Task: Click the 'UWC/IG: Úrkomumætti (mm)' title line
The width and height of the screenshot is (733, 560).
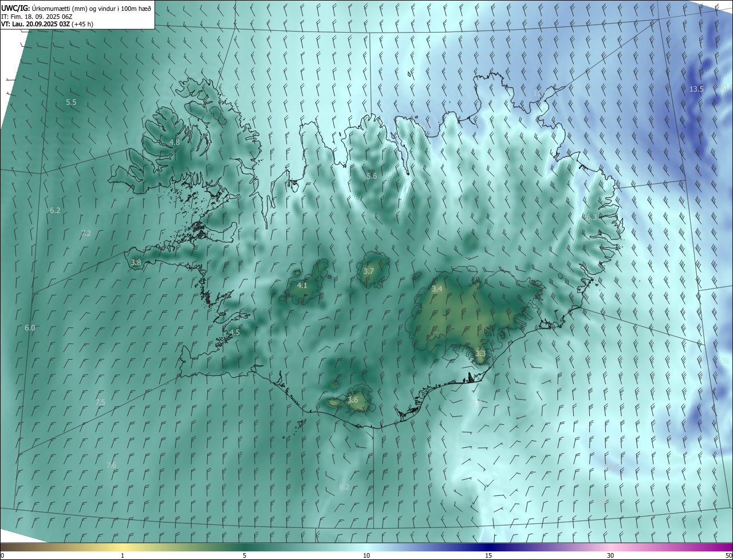Action: coord(76,9)
